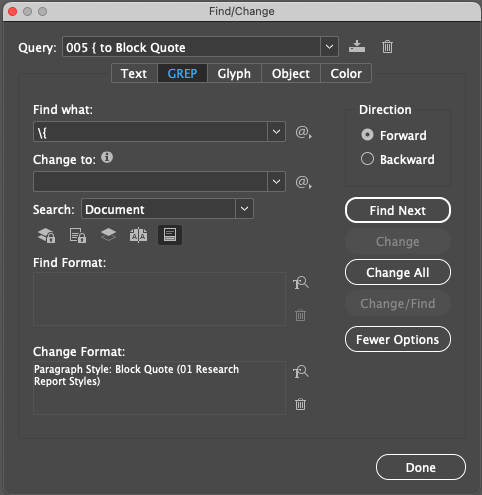Toggle Include Locked Layers search option
The height and width of the screenshot is (495, 482).
pos(47,235)
